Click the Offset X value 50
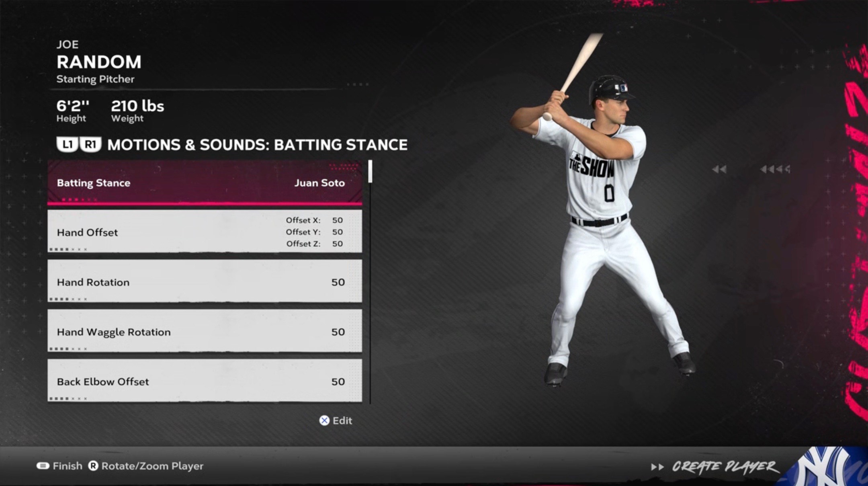868x486 pixels. [338, 220]
